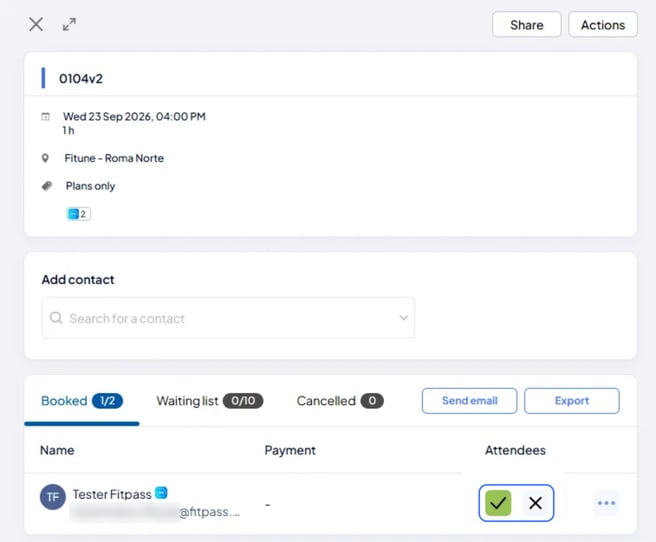Click the calendar icon next to date

coord(45,117)
